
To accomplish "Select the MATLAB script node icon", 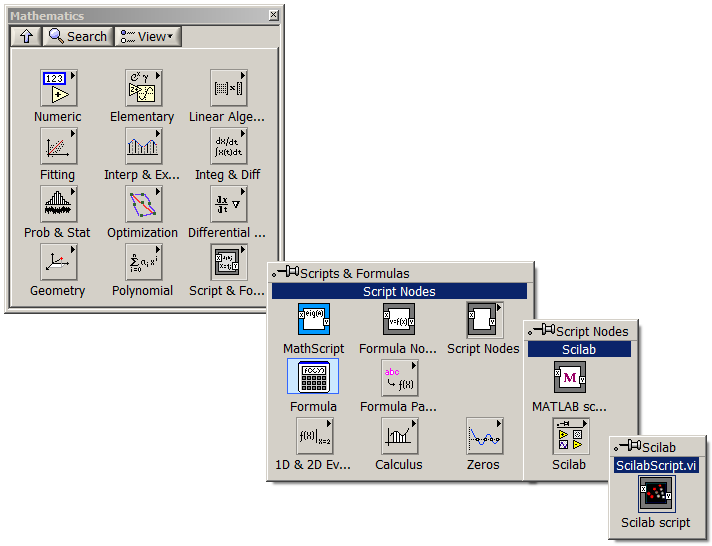I will click(x=570, y=377).
